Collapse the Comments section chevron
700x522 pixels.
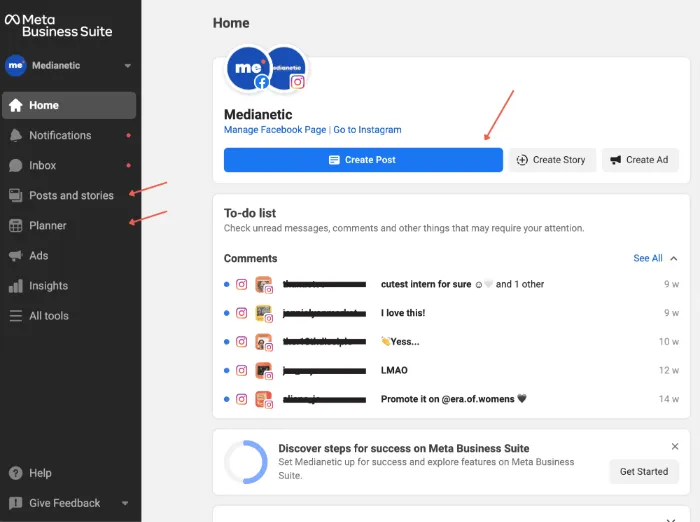tap(674, 259)
